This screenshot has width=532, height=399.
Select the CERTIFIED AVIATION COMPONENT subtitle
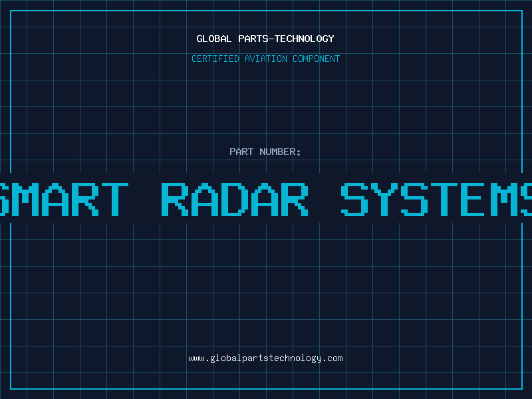265,59
